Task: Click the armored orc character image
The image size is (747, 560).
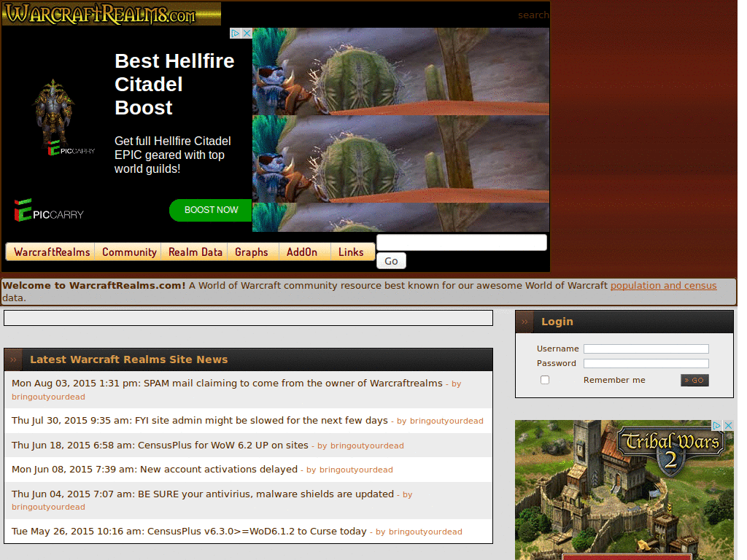Action: 54,113
